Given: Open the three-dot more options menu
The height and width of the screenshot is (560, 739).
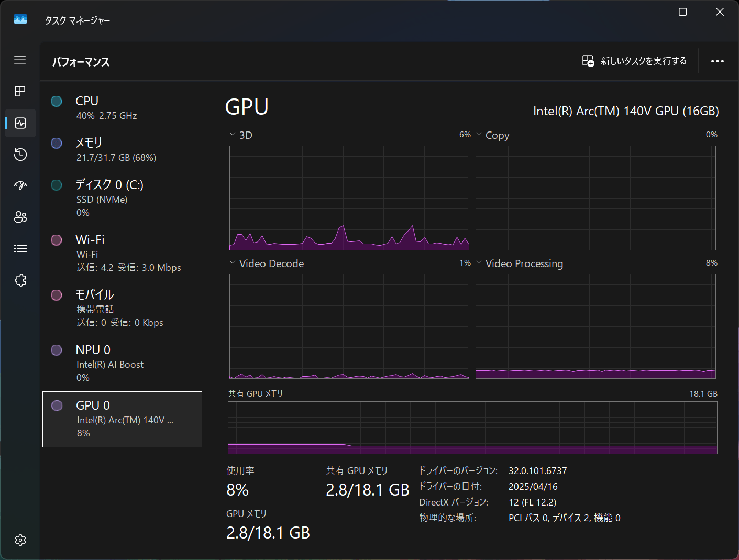Looking at the screenshot, I should pos(718,61).
